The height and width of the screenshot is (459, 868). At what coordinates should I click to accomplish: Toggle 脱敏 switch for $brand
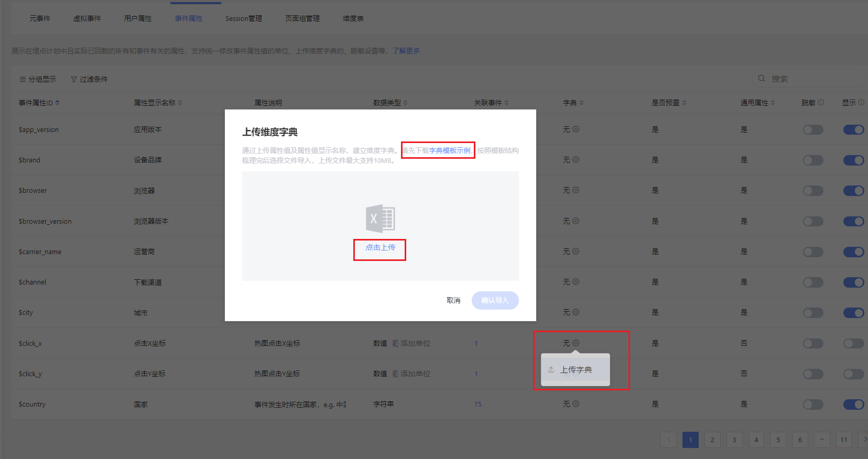point(813,160)
